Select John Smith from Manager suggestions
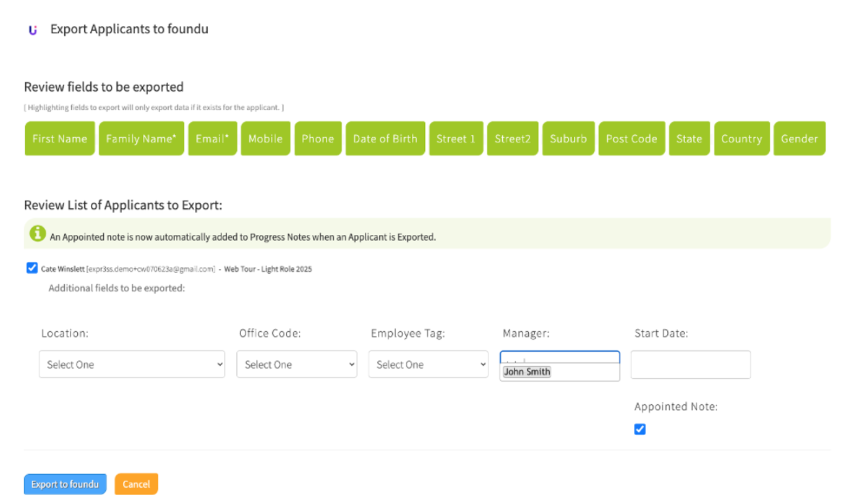850x504 pixels. tap(527, 372)
